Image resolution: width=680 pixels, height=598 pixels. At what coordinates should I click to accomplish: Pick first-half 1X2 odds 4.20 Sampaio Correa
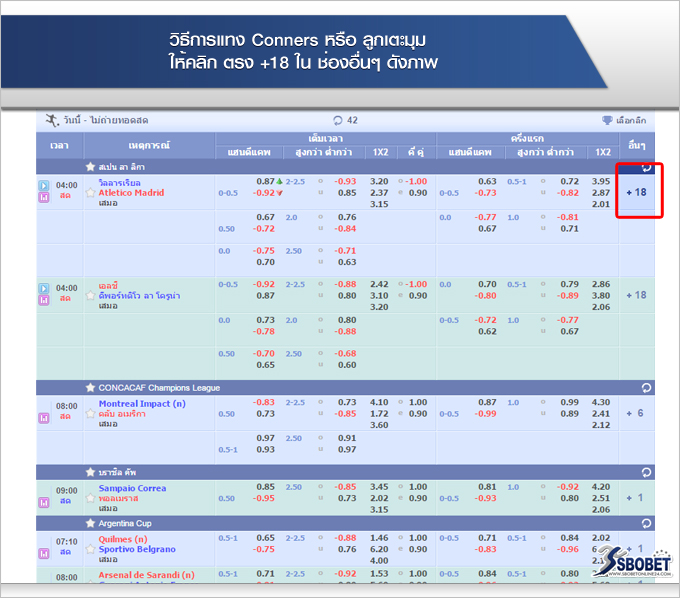tap(601, 487)
